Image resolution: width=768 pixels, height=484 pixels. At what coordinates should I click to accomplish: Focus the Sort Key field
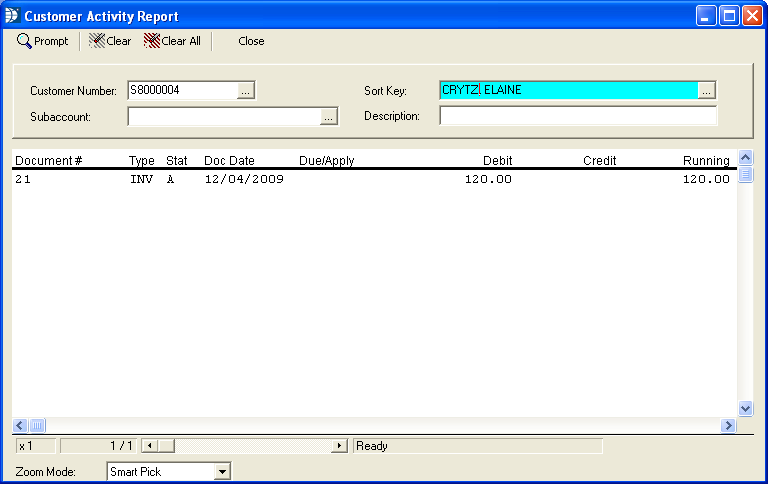[567, 91]
